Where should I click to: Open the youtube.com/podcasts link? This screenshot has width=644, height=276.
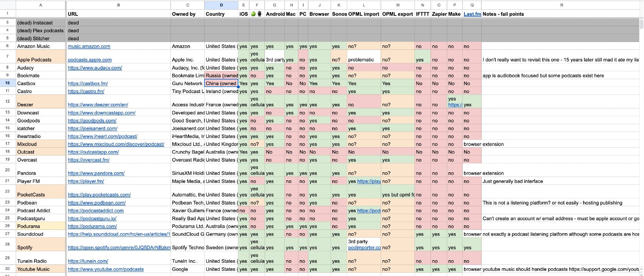click(x=106, y=269)
